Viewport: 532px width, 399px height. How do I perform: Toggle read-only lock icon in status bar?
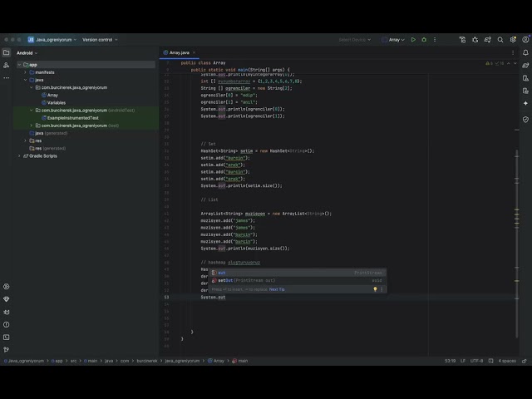coord(525,361)
